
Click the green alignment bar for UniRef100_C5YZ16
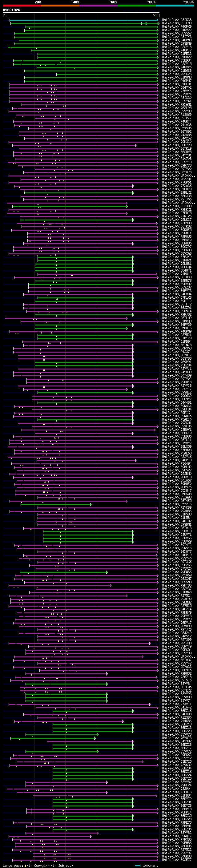[x=56, y=504]
